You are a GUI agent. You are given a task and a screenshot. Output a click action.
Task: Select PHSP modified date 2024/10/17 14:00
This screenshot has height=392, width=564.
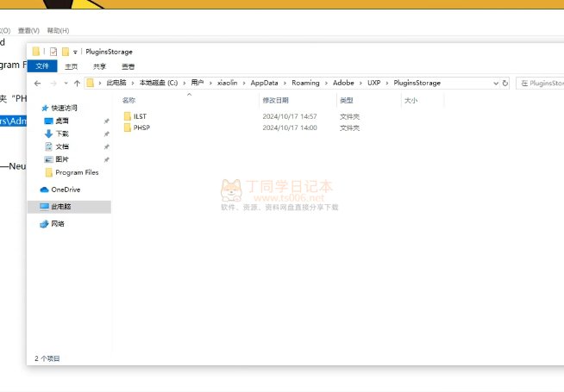coord(290,128)
